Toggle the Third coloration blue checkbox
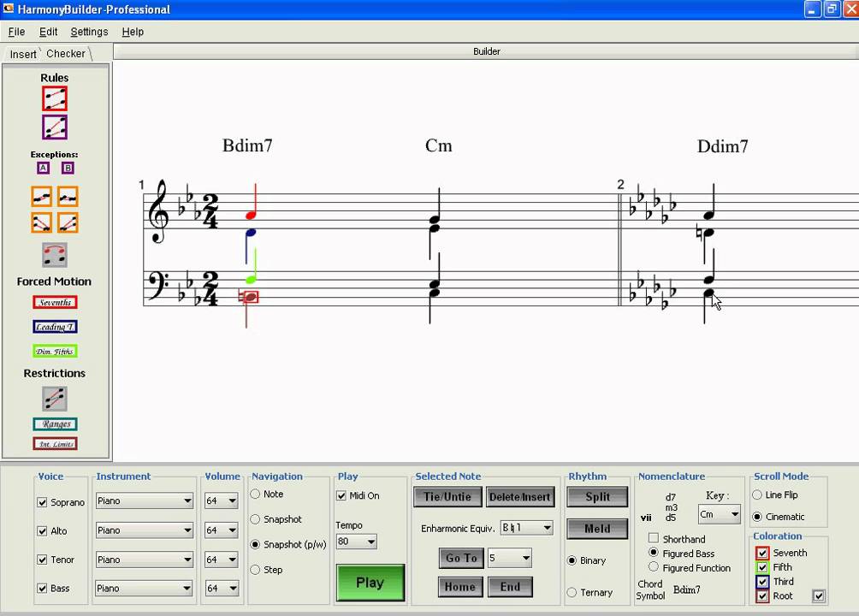This screenshot has height=616, width=859. click(x=762, y=582)
